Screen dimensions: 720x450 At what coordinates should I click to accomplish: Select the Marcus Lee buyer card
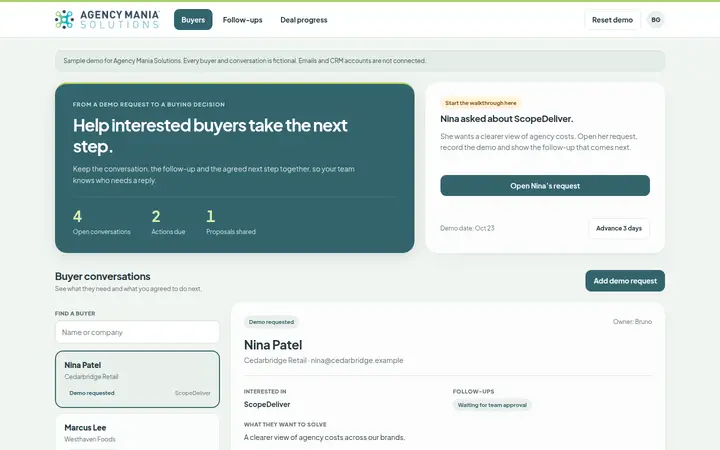click(137, 432)
